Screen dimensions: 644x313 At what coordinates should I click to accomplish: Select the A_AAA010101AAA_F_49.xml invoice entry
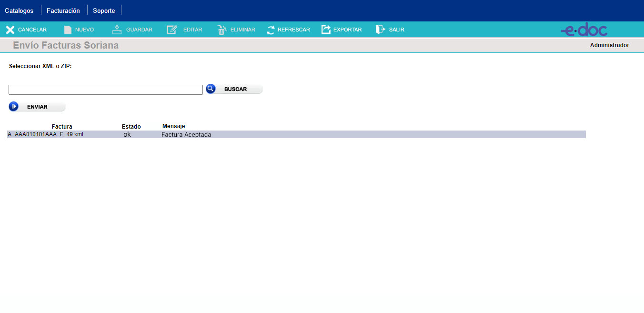(46, 134)
